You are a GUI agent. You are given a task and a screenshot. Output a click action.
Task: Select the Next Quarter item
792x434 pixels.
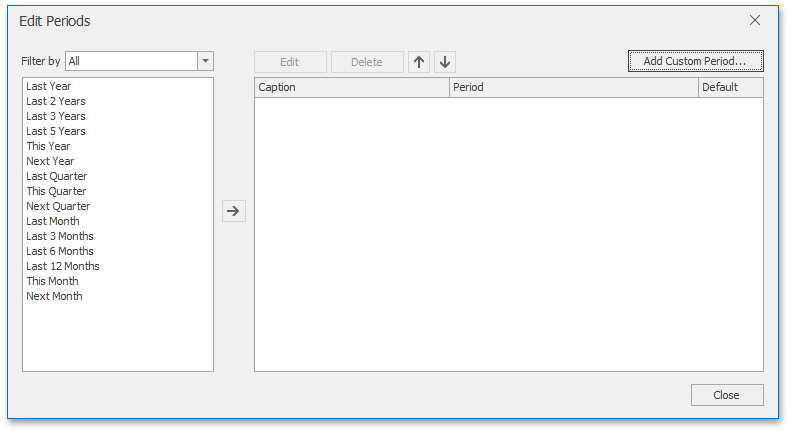point(58,206)
